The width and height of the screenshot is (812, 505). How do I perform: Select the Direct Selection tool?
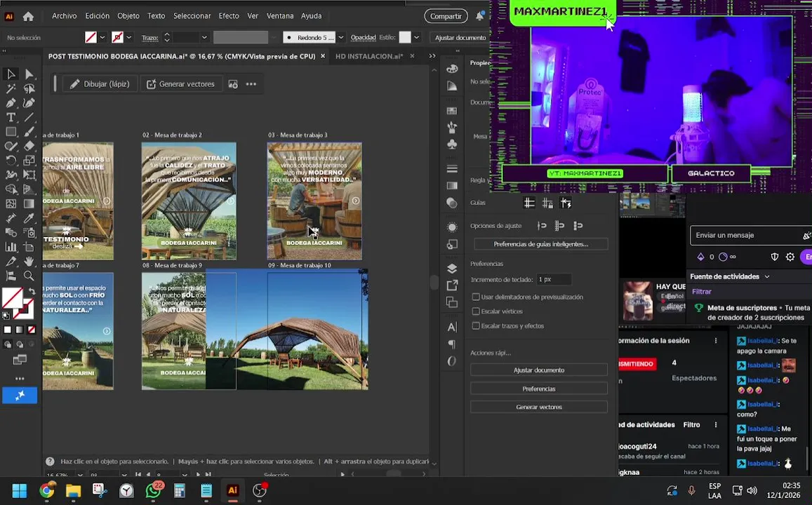pos(29,74)
